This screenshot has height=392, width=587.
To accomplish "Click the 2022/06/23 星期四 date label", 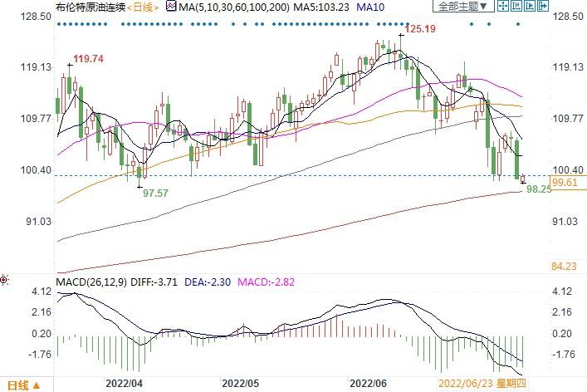I will [482, 384].
